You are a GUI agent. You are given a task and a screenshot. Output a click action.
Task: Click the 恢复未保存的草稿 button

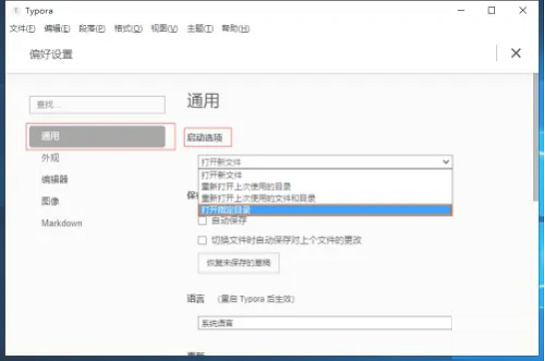tap(238, 263)
